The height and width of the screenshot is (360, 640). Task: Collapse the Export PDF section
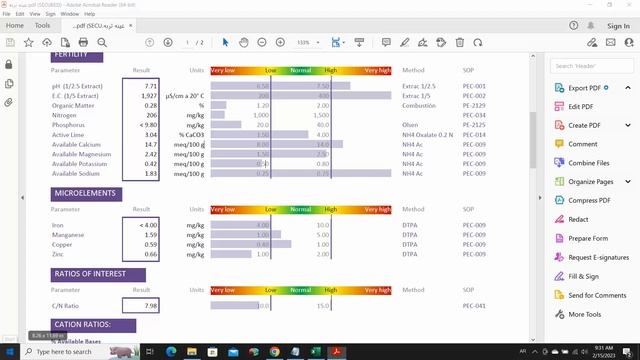(x=628, y=88)
